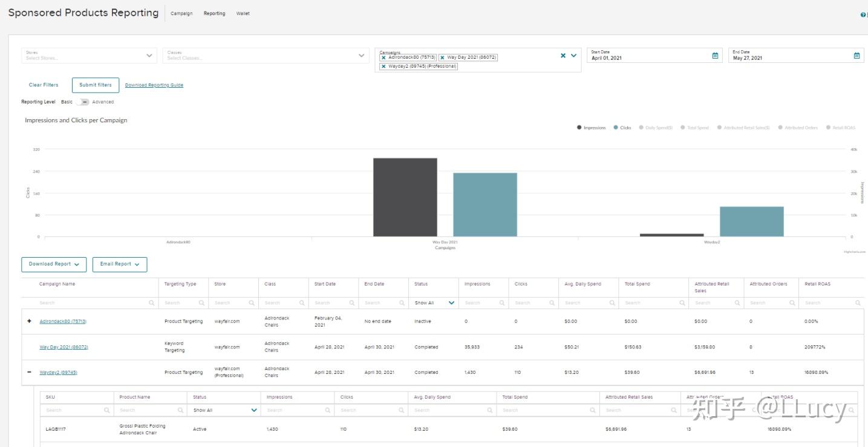Viewport: 868px width, 447px height.
Task: Toggle the Impressions legend series
Action: (x=591, y=128)
